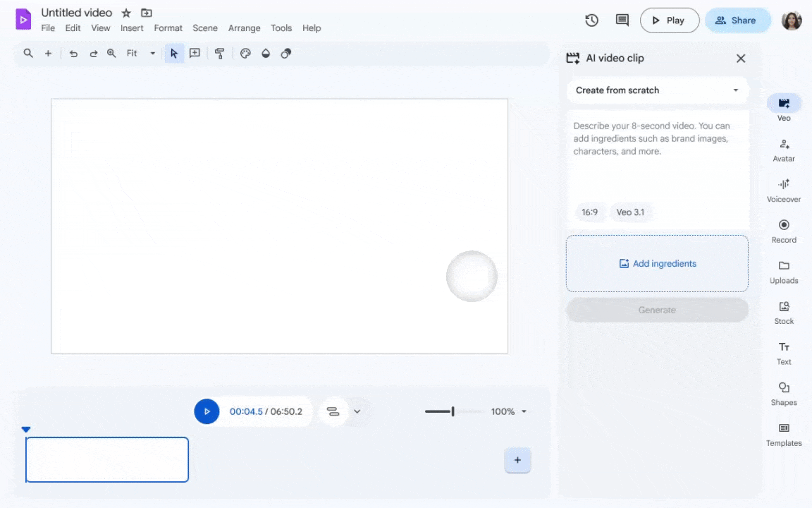The image size is (812, 508).
Task: Click the Record sidebar icon
Action: tap(784, 231)
